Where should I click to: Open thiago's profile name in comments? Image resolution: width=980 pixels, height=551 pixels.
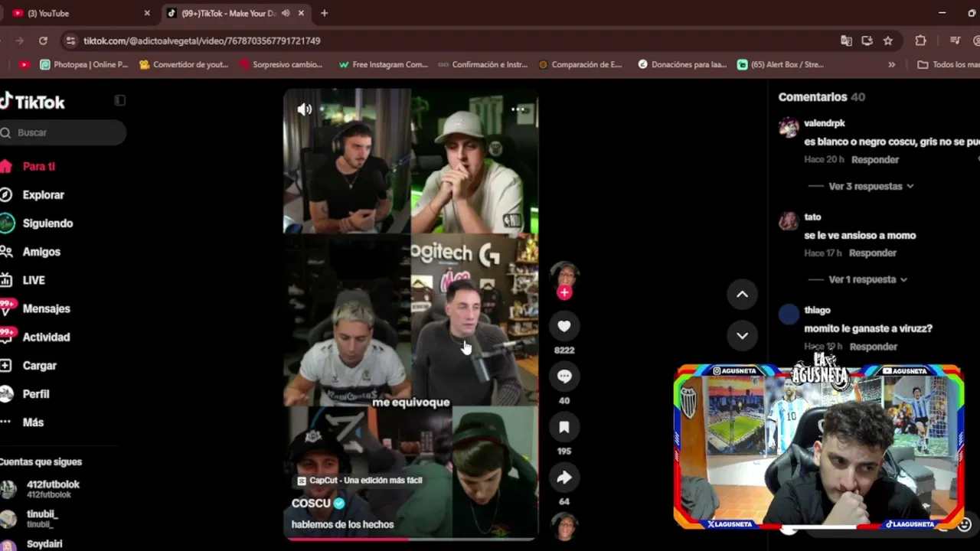(817, 310)
